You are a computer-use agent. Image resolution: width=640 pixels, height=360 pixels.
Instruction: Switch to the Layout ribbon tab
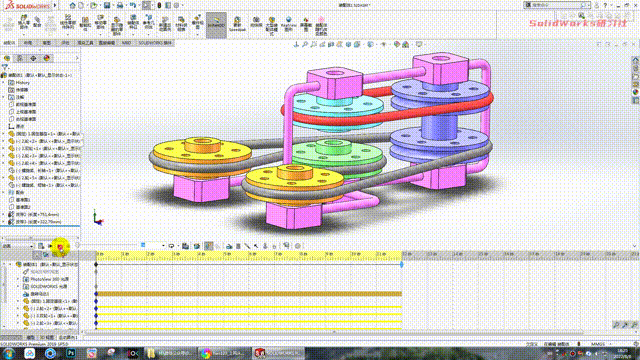click(x=28, y=43)
